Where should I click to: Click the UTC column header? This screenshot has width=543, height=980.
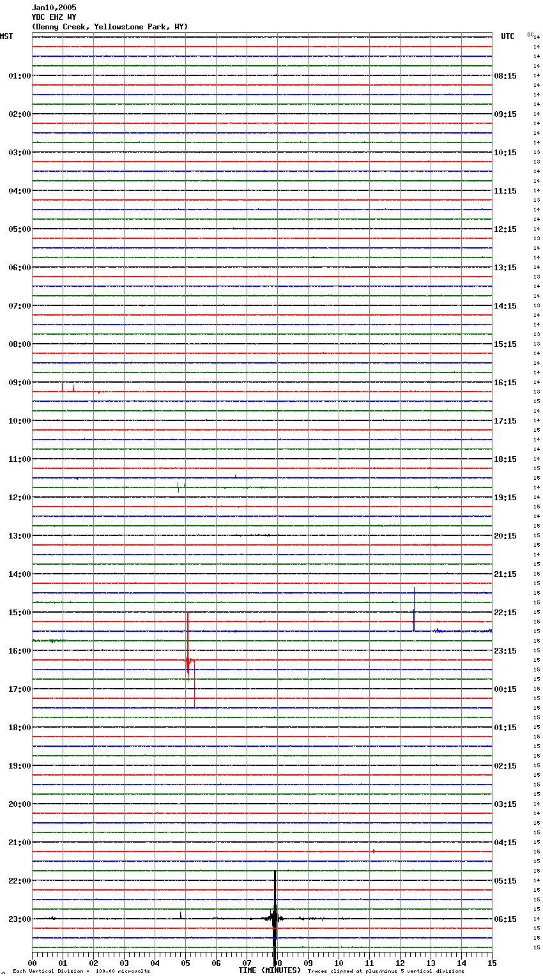click(x=508, y=36)
